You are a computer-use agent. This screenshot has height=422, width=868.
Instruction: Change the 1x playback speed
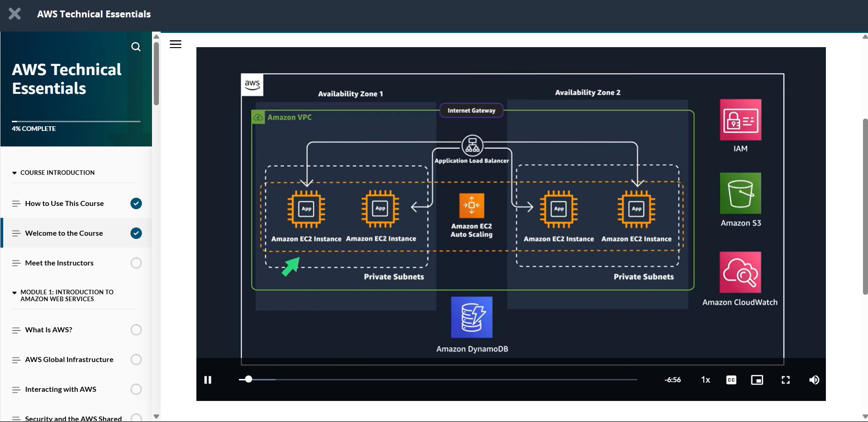pyautogui.click(x=705, y=380)
